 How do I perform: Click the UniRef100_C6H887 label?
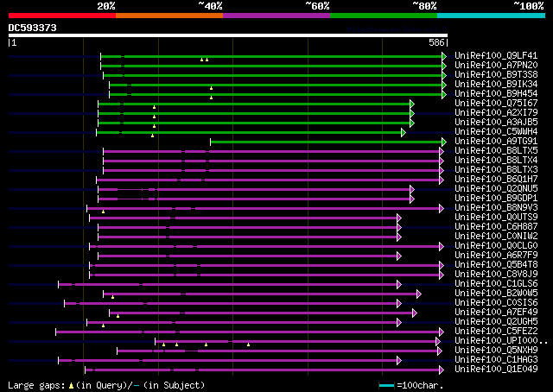[496, 227]
